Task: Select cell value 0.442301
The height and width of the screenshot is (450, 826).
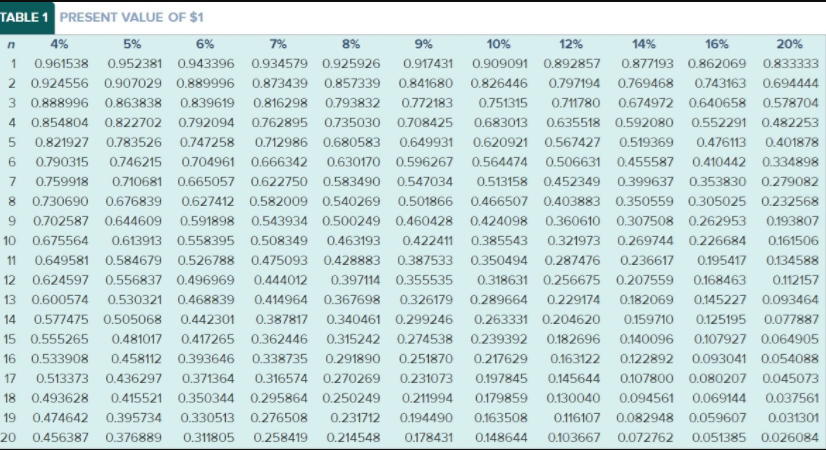Action: [x=207, y=320]
